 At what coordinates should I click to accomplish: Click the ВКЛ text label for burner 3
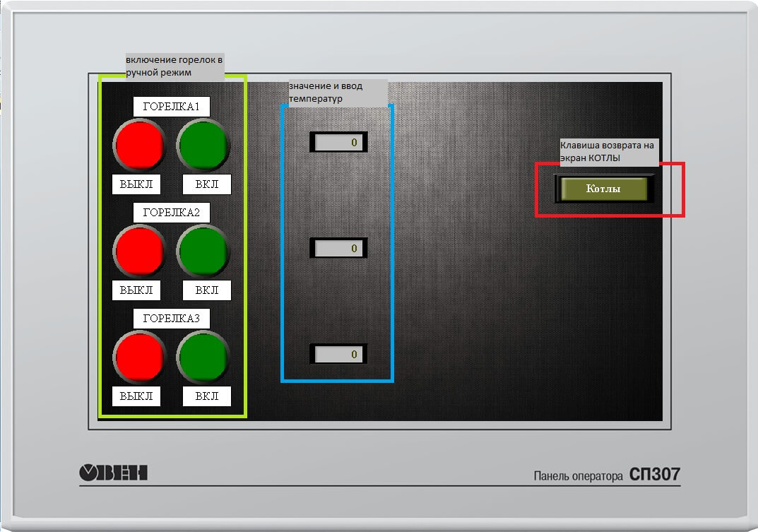(x=207, y=396)
